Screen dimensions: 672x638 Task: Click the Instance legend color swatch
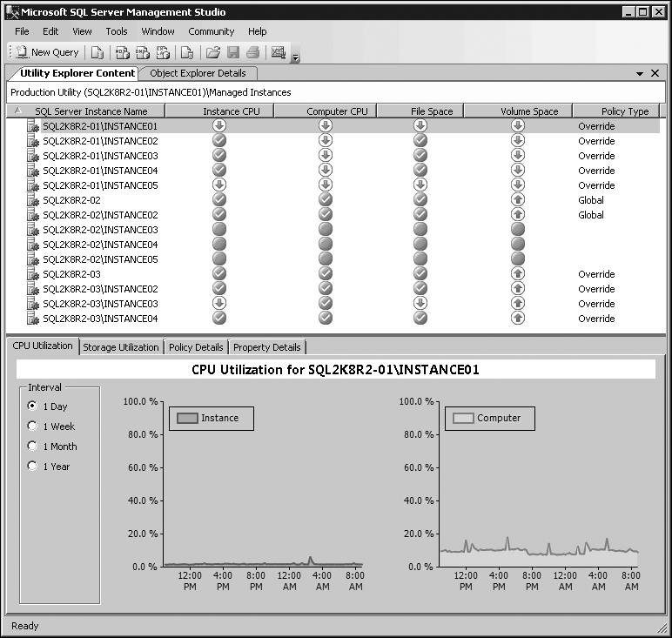(x=187, y=418)
